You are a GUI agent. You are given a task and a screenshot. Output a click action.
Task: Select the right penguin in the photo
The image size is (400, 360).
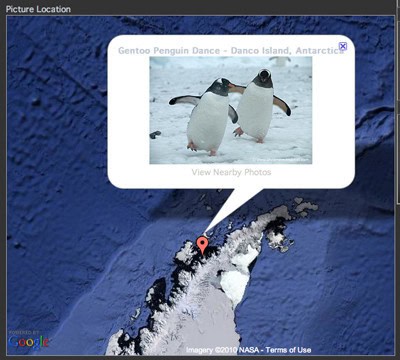[x=261, y=105]
